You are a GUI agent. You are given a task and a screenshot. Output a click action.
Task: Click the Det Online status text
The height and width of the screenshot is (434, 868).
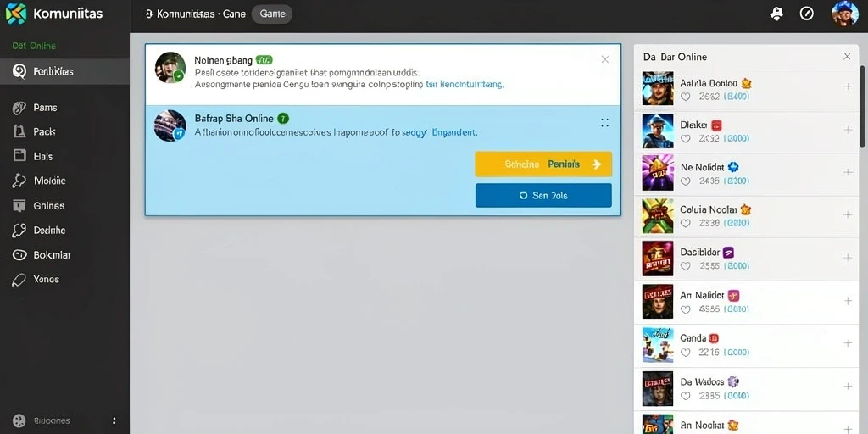pyautogui.click(x=34, y=46)
